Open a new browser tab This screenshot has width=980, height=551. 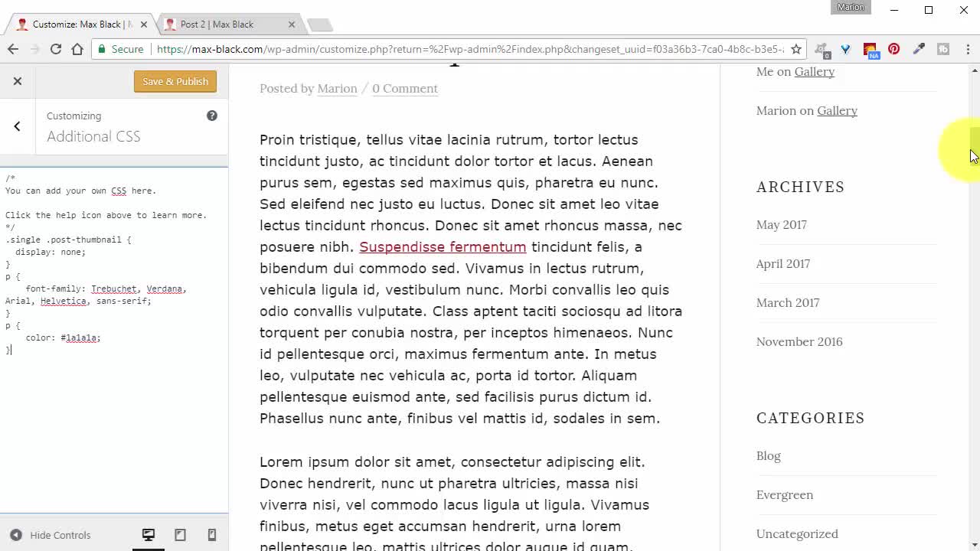320,25
